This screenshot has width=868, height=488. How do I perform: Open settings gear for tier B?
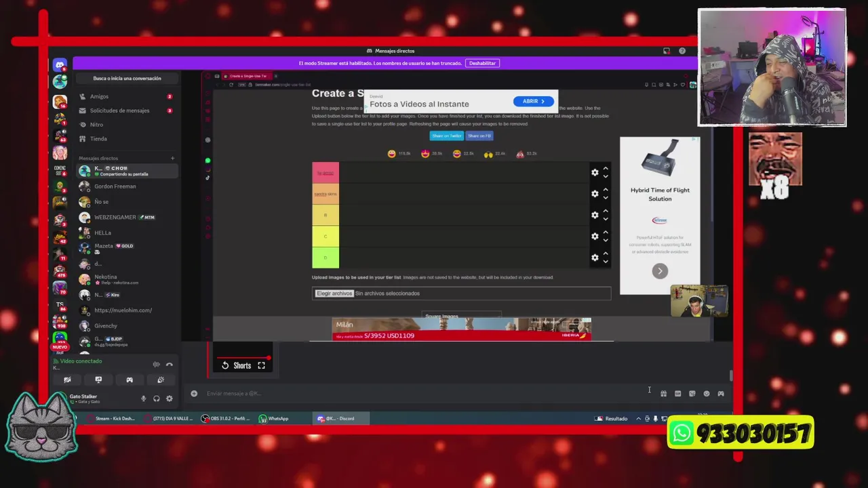(595, 215)
